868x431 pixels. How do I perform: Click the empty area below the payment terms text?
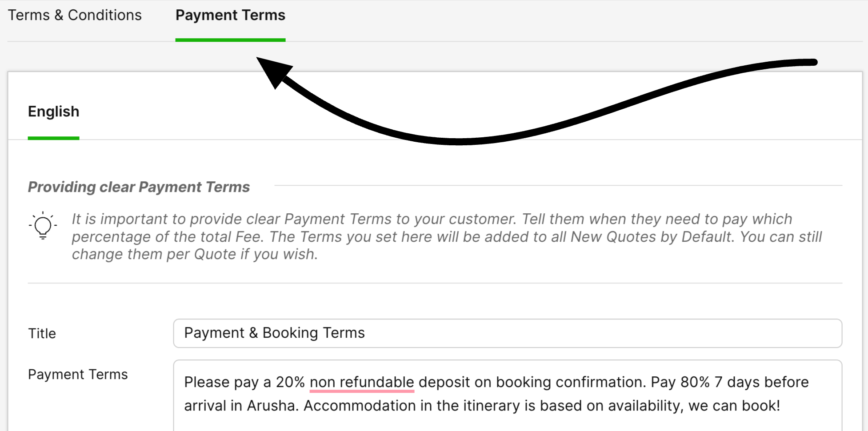tap(507, 423)
